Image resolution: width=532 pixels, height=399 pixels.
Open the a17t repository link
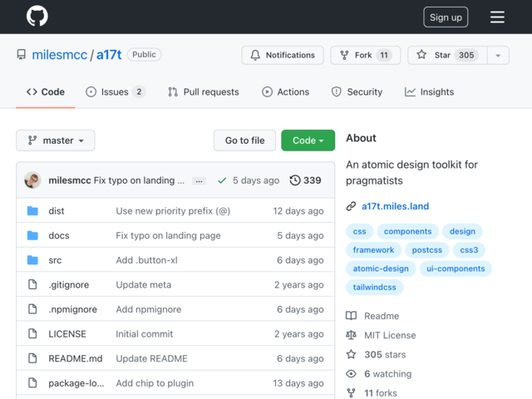coord(109,55)
